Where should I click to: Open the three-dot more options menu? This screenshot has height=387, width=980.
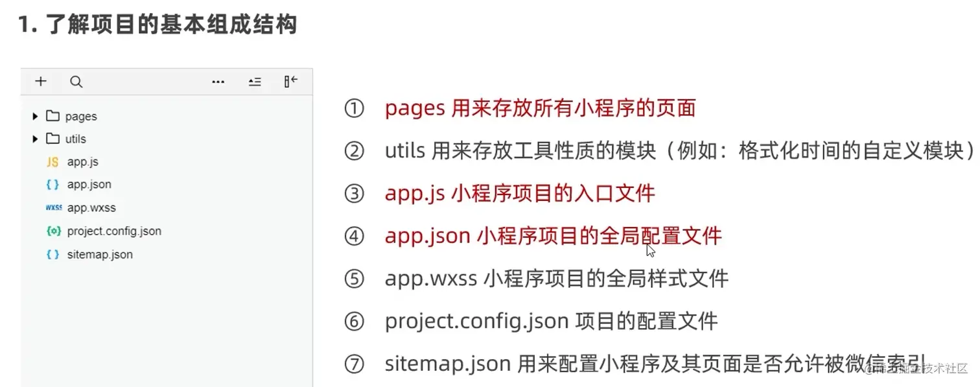tap(218, 82)
